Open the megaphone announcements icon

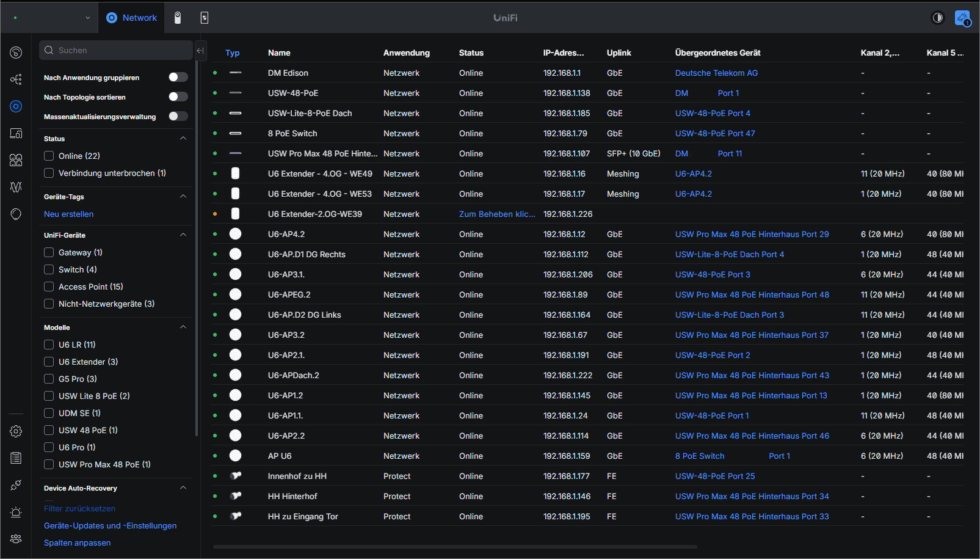(962, 18)
